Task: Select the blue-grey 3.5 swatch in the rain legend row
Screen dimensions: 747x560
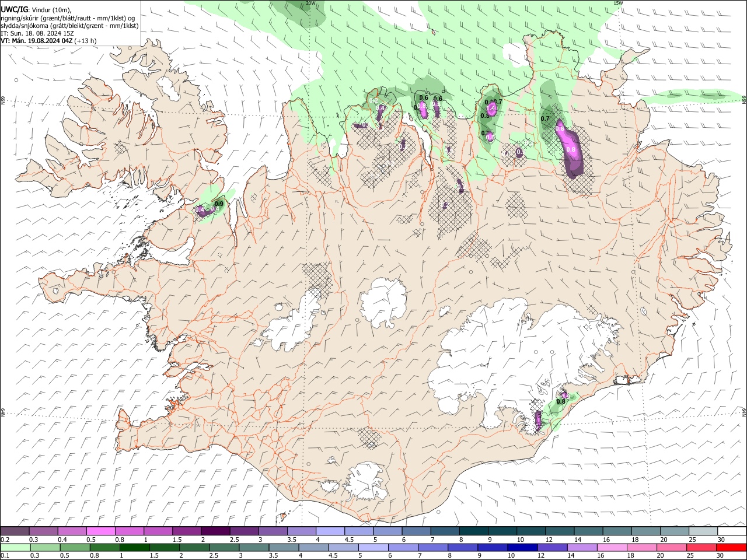Action: tap(284, 548)
